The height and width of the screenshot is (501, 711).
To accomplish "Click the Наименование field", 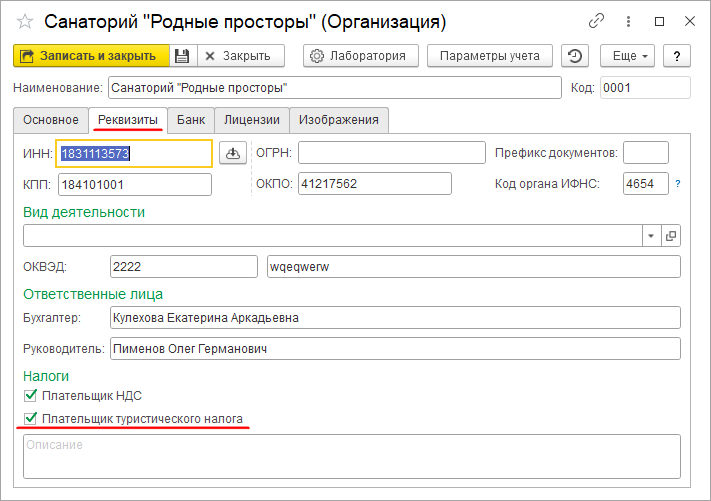I will coord(335,88).
